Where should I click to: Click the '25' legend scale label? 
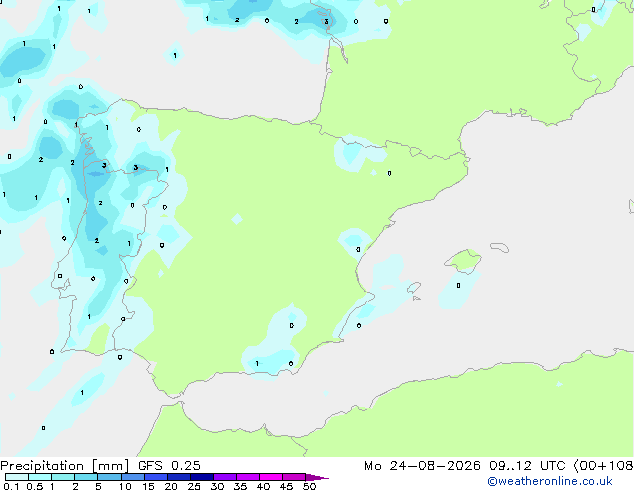[x=194, y=486]
